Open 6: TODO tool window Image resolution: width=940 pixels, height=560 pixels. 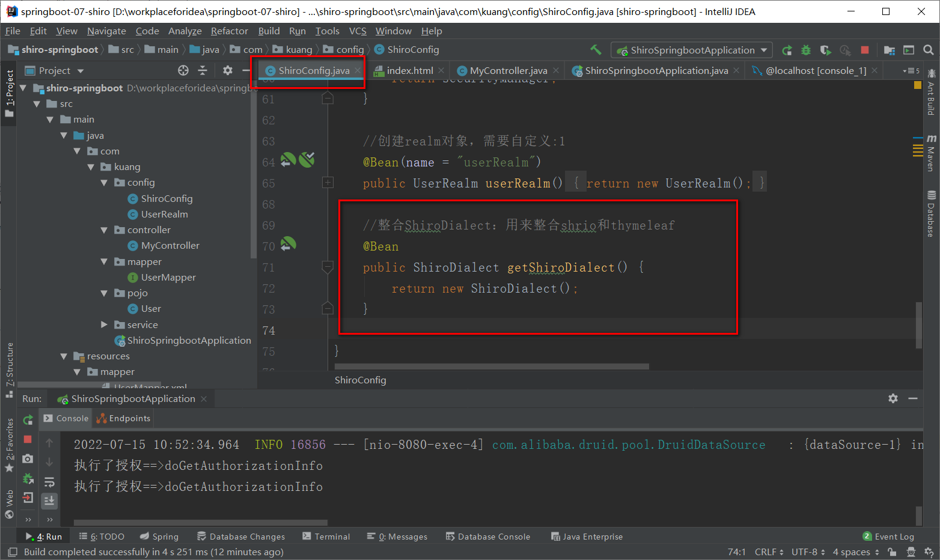pos(102,537)
